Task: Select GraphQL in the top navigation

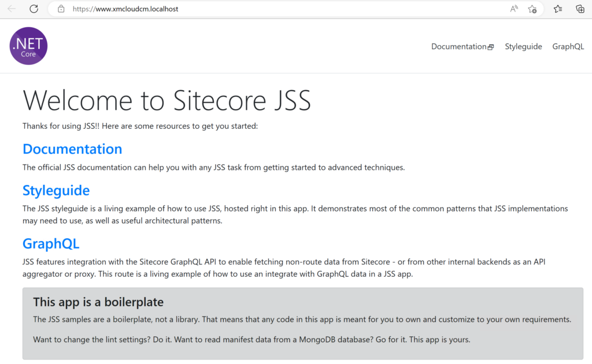Action: (568, 46)
